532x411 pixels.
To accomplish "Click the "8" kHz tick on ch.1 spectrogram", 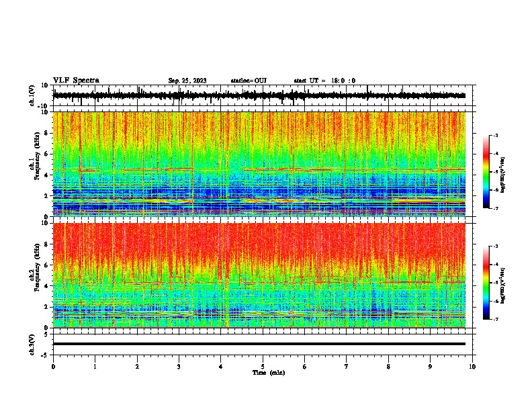I will pos(46,133).
